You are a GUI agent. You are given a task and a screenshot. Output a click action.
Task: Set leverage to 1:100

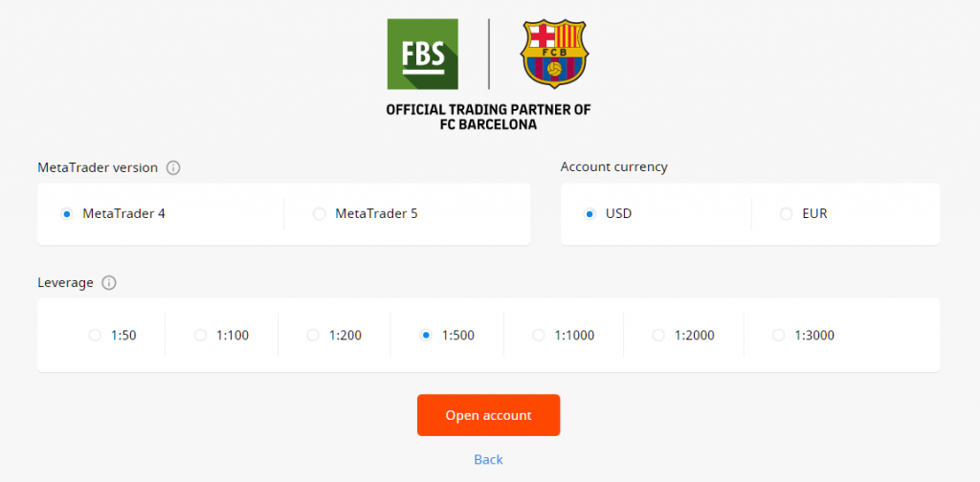[x=201, y=336]
